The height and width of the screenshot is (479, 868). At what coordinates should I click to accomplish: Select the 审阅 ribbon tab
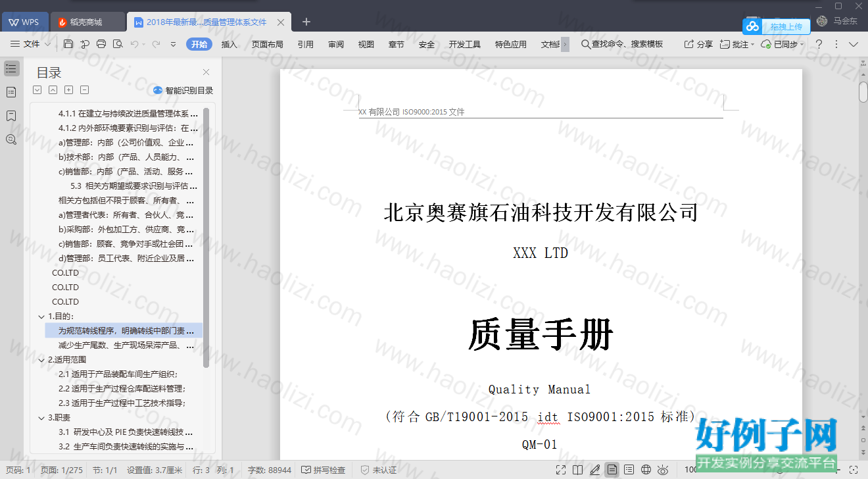(336, 44)
